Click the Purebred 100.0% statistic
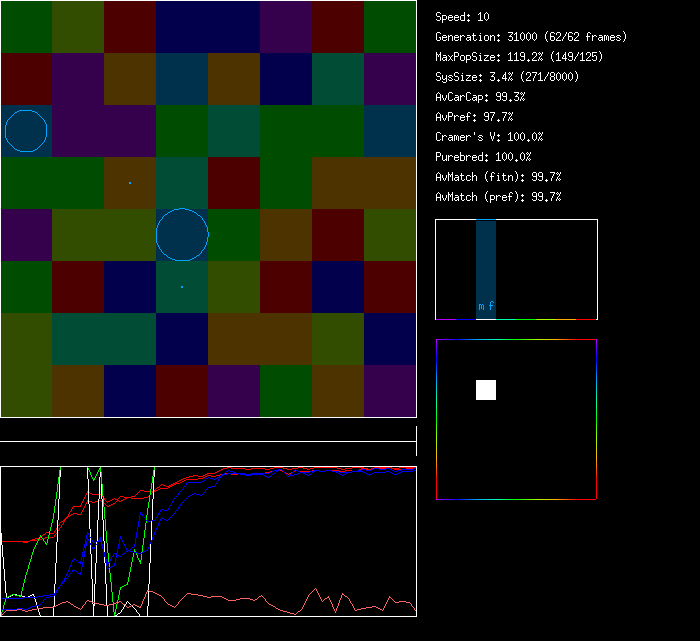Viewport: 700px width, 641px height. coord(483,157)
